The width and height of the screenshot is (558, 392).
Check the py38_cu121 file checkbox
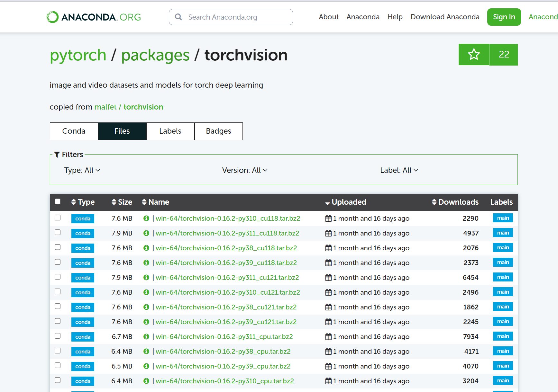pyautogui.click(x=58, y=306)
